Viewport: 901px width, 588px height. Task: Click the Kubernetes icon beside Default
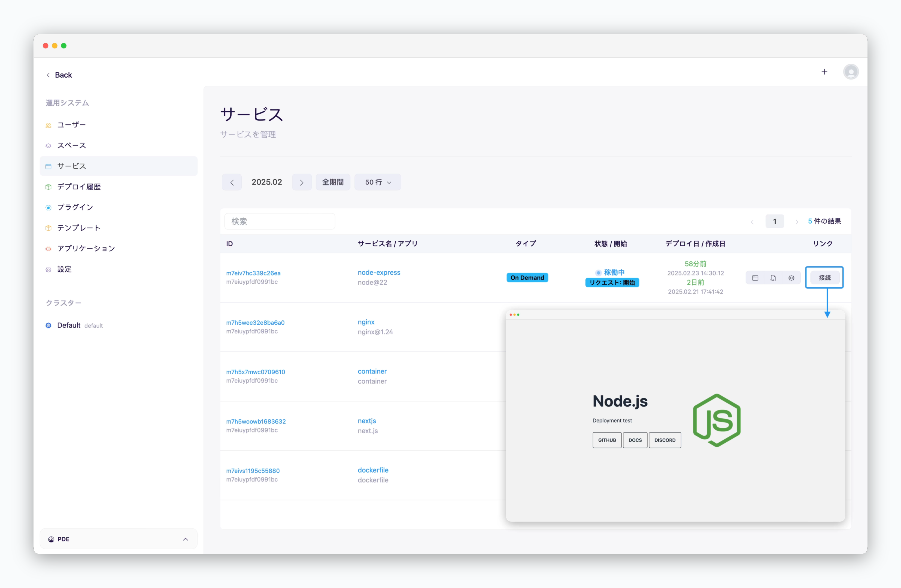coord(48,326)
